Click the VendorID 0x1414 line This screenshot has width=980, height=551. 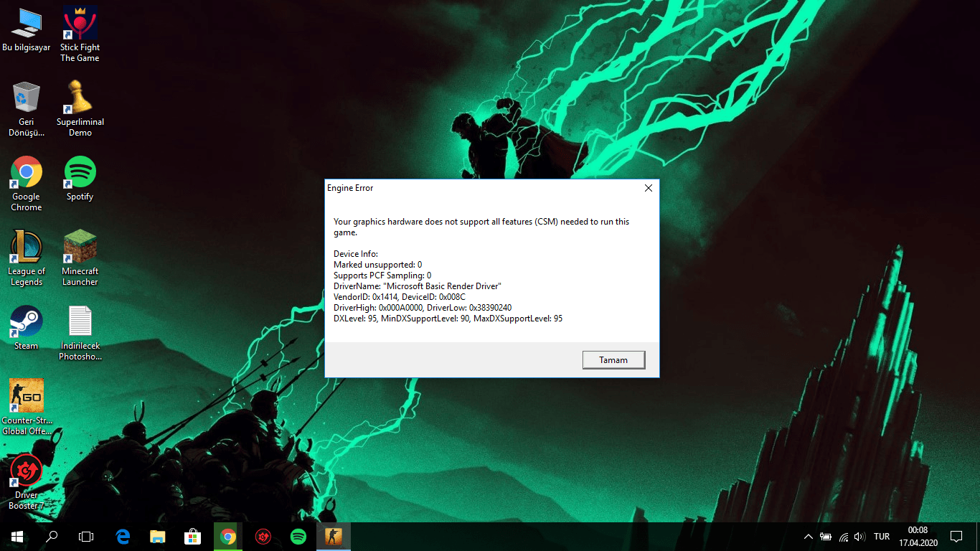pyautogui.click(x=400, y=297)
